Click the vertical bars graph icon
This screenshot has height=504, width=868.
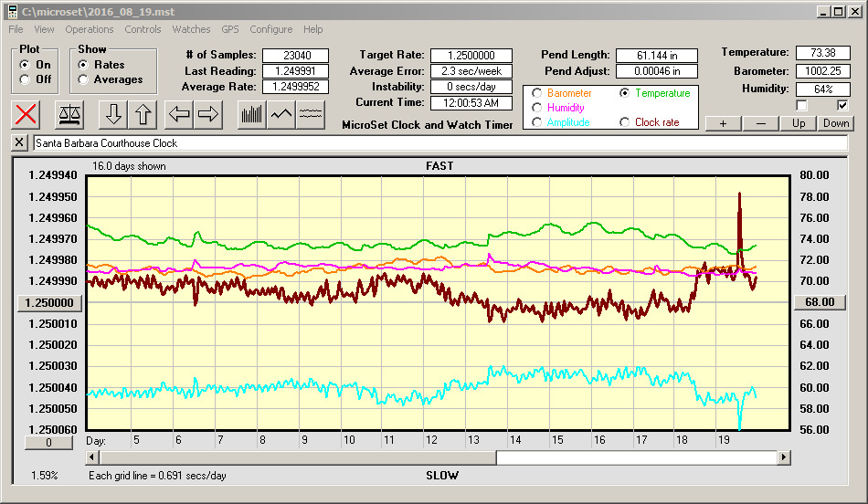[x=252, y=114]
